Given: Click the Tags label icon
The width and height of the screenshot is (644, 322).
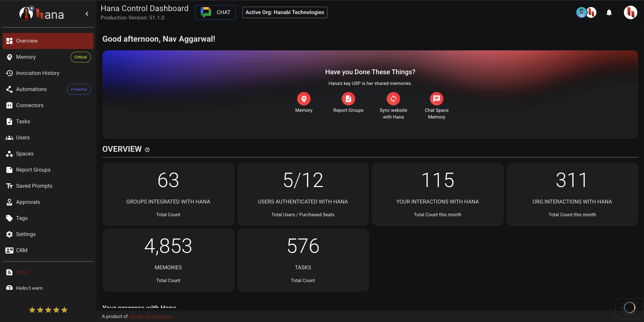Looking at the screenshot, I should click(x=9, y=218).
